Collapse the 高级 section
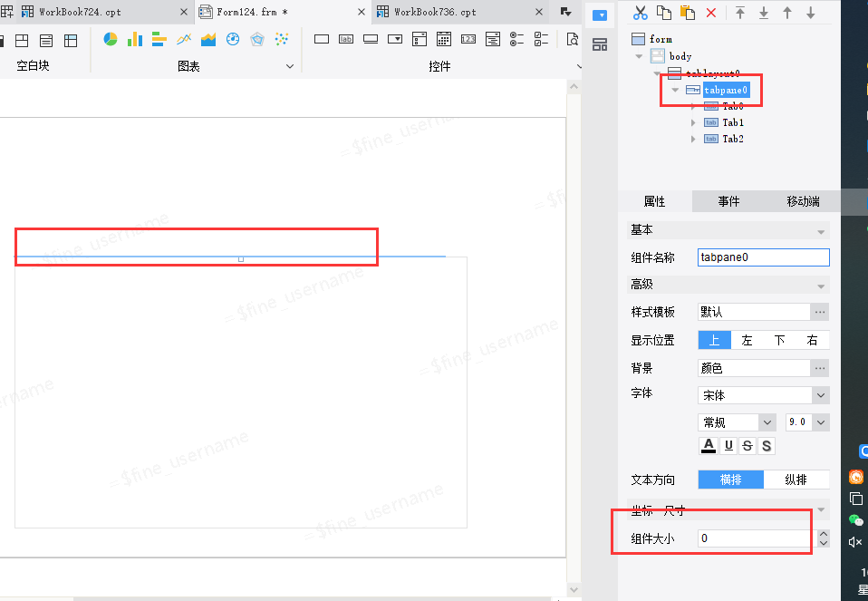The height and width of the screenshot is (601, 868). 821,286
